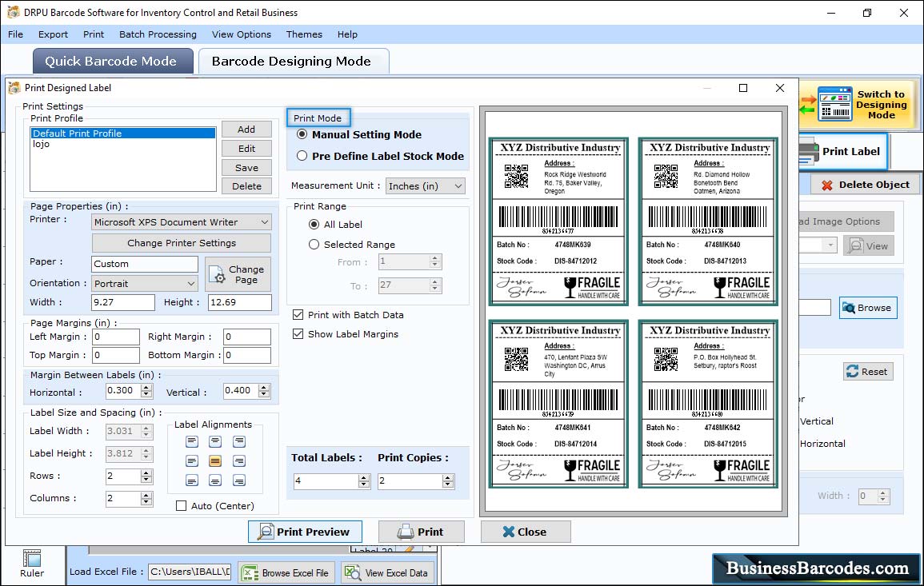Adjust the Total Labels spinner
The image size is (924, 586).
click(364, 481)
